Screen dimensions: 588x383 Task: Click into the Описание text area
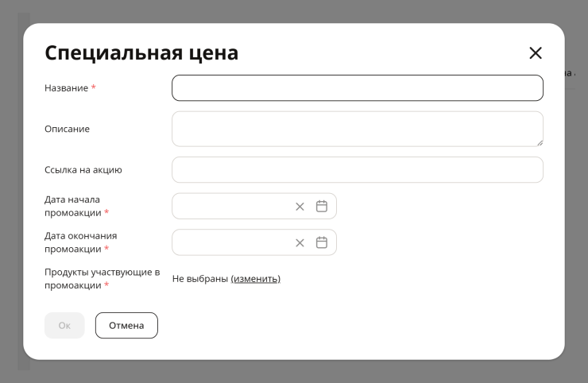pos(358,129)
